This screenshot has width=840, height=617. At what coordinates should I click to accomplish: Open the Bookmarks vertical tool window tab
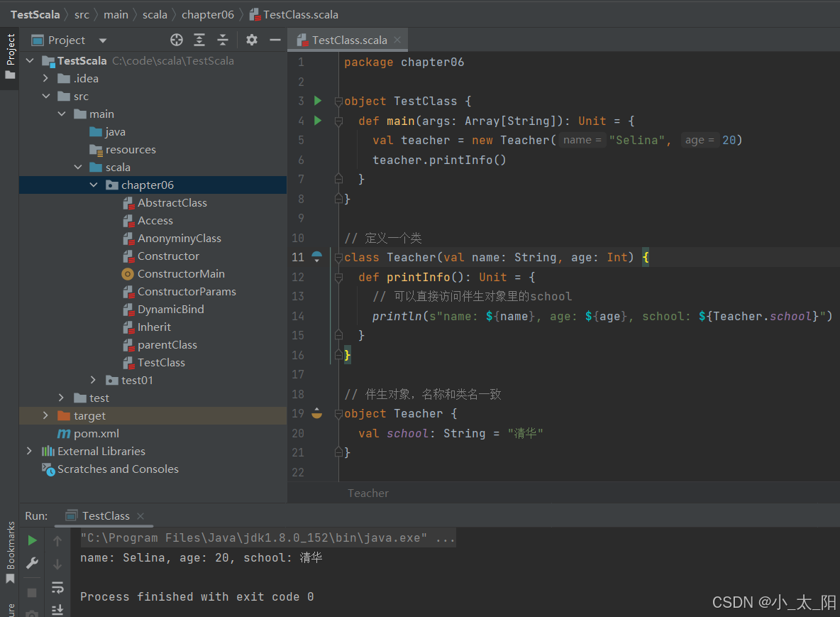10,552
